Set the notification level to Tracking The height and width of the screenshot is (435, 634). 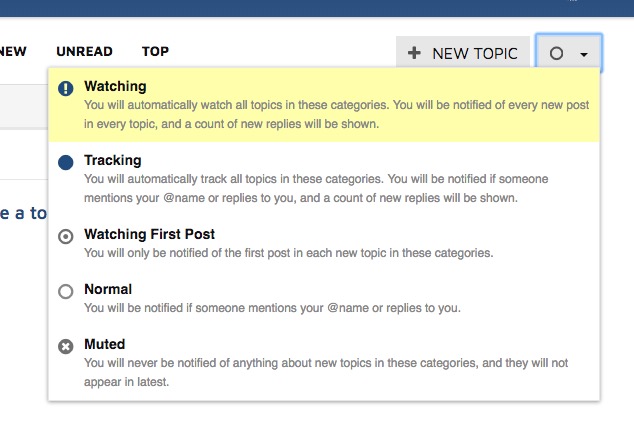pyautogui.click(x=324, y=179)
